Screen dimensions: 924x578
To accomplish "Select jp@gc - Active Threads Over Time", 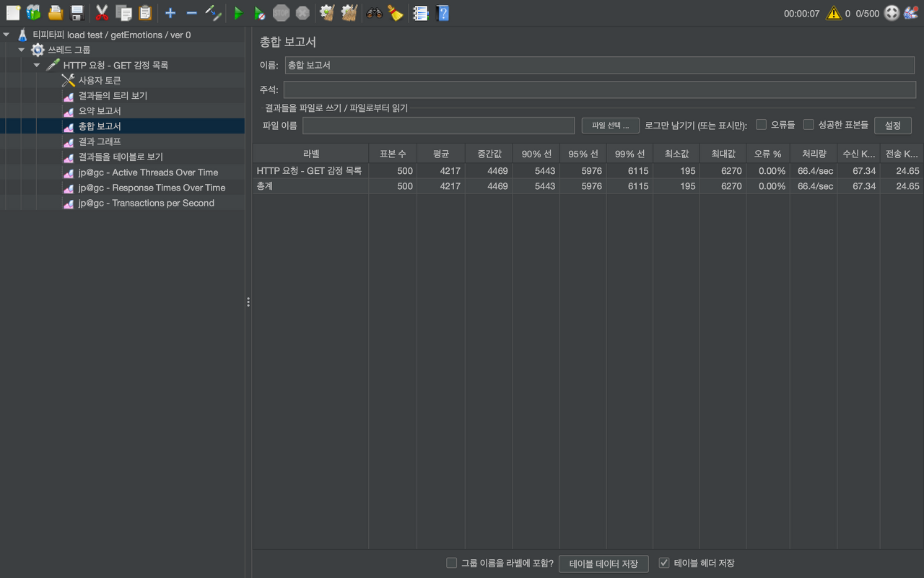I will click(x=148, y=172).
